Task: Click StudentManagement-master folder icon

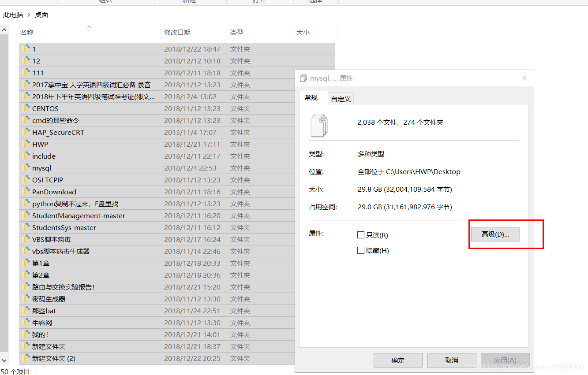Action: tap(26, 215)
